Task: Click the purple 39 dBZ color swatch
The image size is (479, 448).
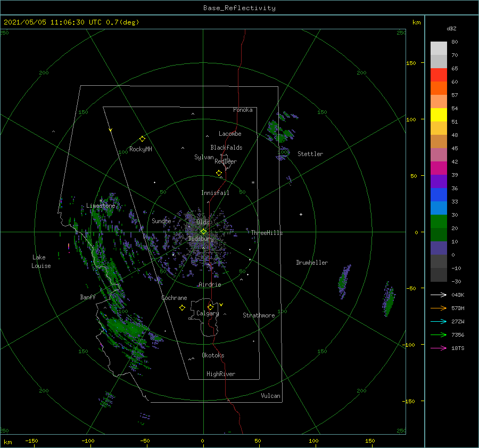Action: pos(439,181)
